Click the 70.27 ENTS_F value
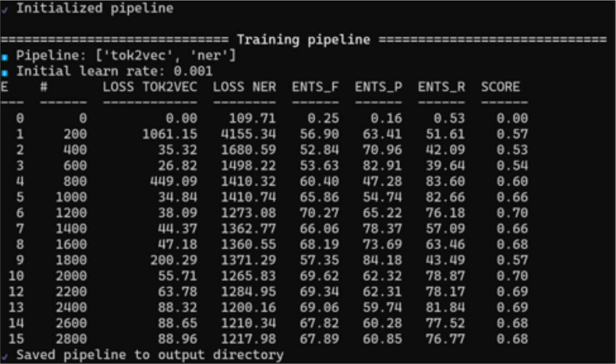616x364 pixels. (320, 213)
